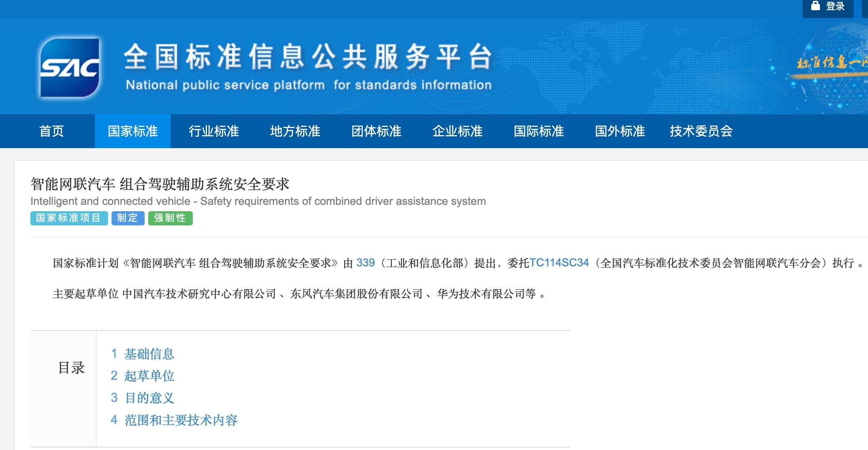Viewport: 868px width, 450px height.
Task: Click the lock icon beside 登录
Action: click(816, 6)
